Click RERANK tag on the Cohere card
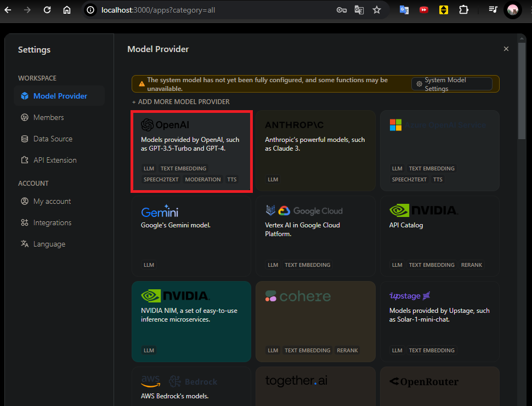This screenshot has height=406, width=532. (347, 351)
